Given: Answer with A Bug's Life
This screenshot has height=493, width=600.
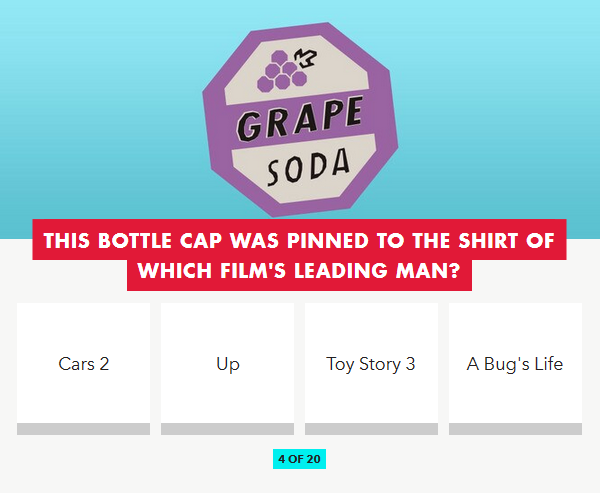Looking at the screenshot, I should tap(515, 369).
